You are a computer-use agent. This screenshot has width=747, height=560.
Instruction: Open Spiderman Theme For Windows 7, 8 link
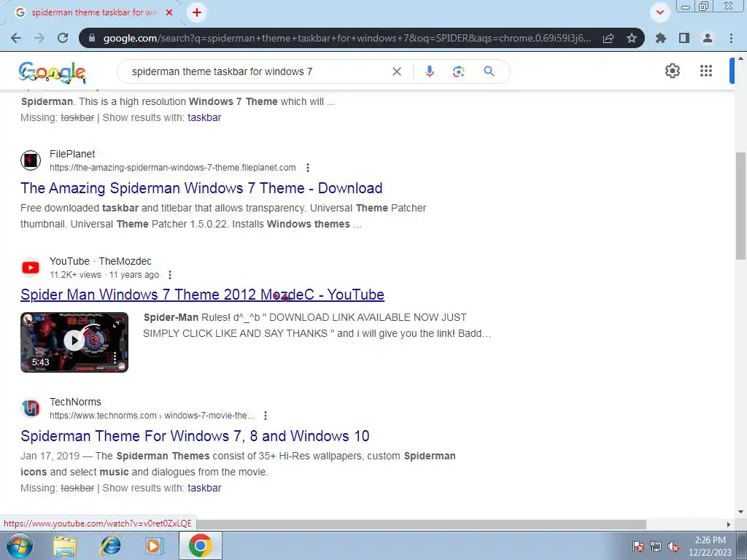point(195,436)
